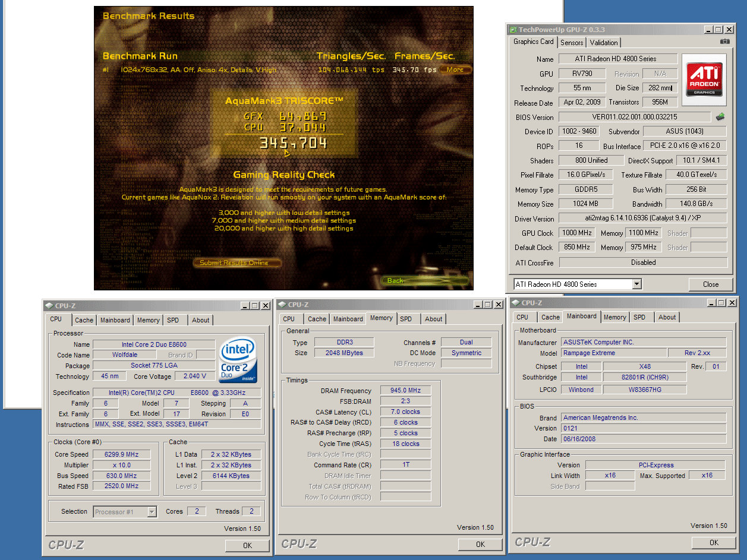The image size is (747, 560).
Task: Click the DRAM Frequency 945.0 MHz value
Action: pyautogui.click(x=405, y=391)
